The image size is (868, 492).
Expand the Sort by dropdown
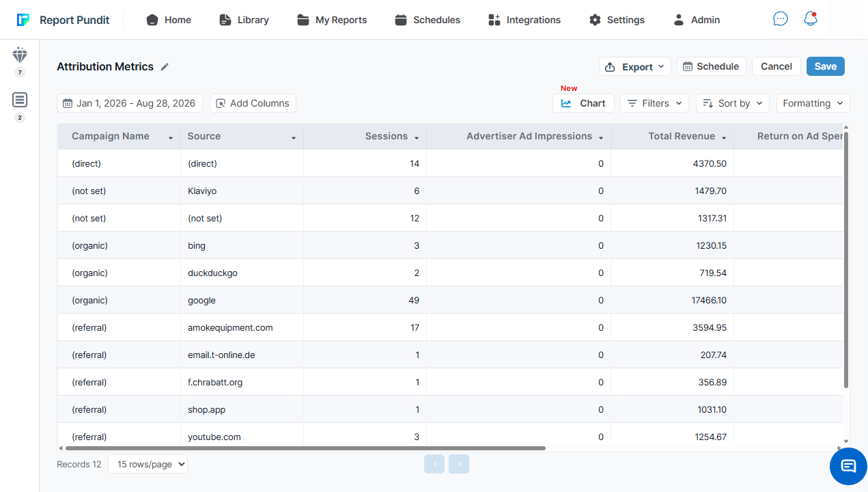pos(733,103)
